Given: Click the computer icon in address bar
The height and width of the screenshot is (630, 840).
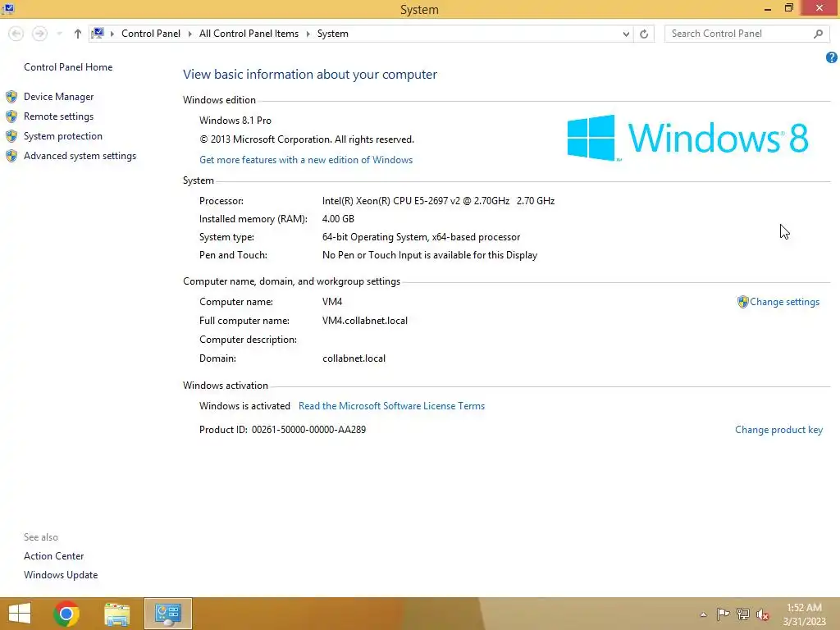Looking at the screenshot, I should click(98, 33).
